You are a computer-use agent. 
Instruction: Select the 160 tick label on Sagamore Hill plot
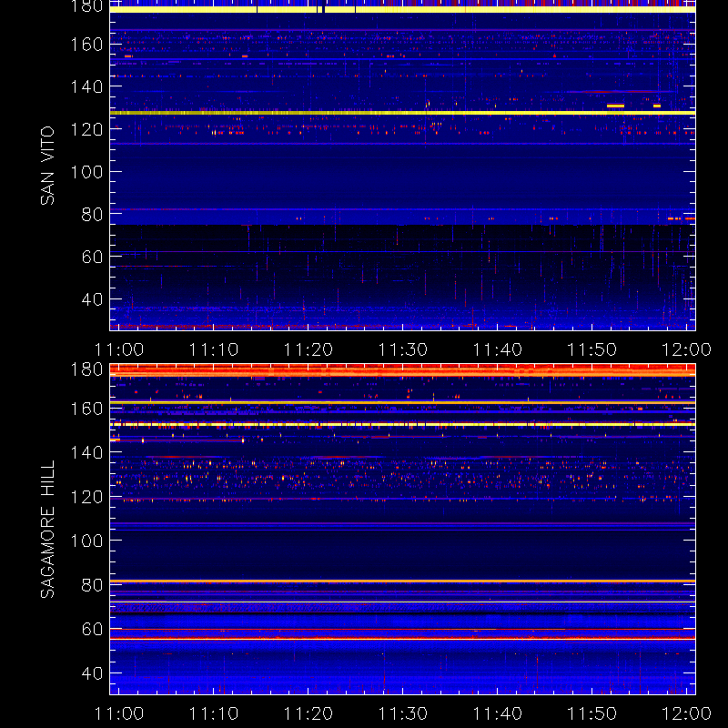pyautogui.click(x=86, y=409)
